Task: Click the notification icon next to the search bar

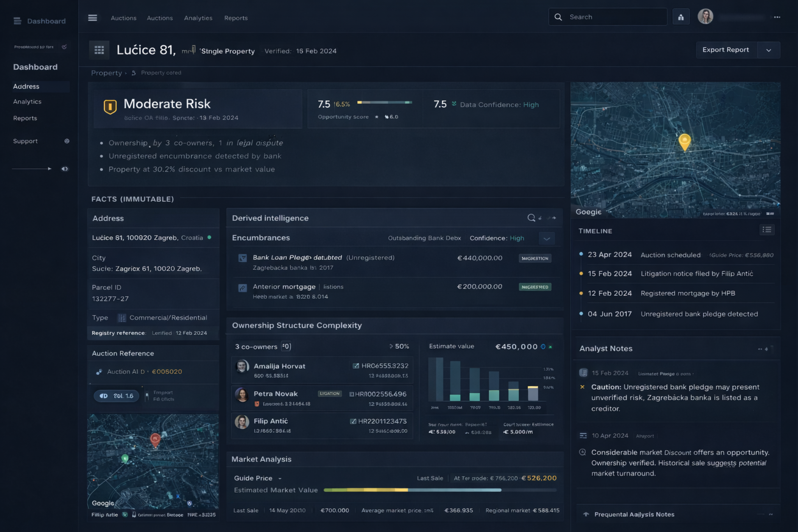Action: point(681,17)
